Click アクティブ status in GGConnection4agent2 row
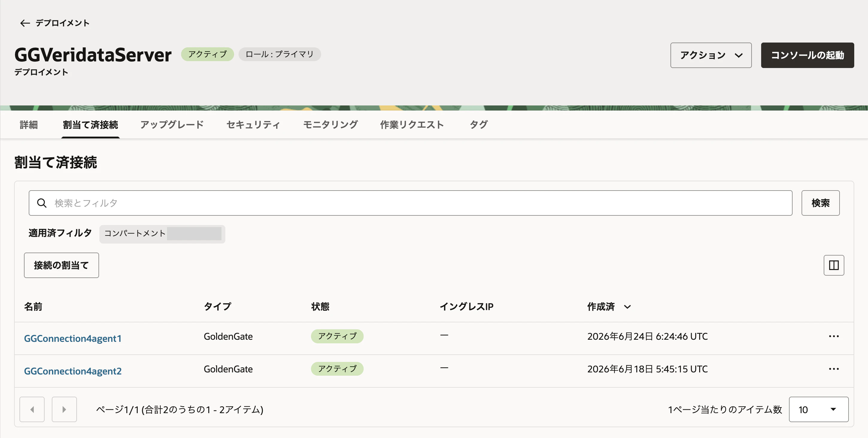Screen dimensions: 868x438 click(337, 369)
